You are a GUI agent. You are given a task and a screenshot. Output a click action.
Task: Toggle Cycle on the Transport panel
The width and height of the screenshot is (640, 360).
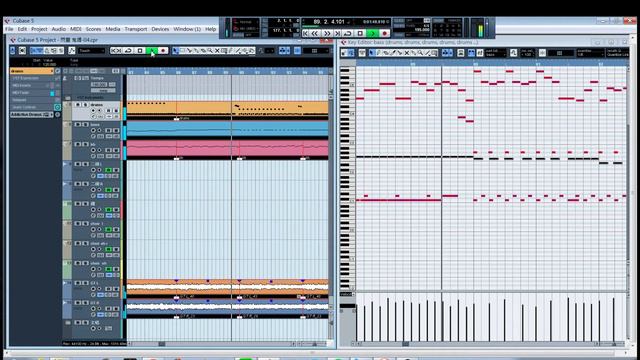(x=348, y=33)
